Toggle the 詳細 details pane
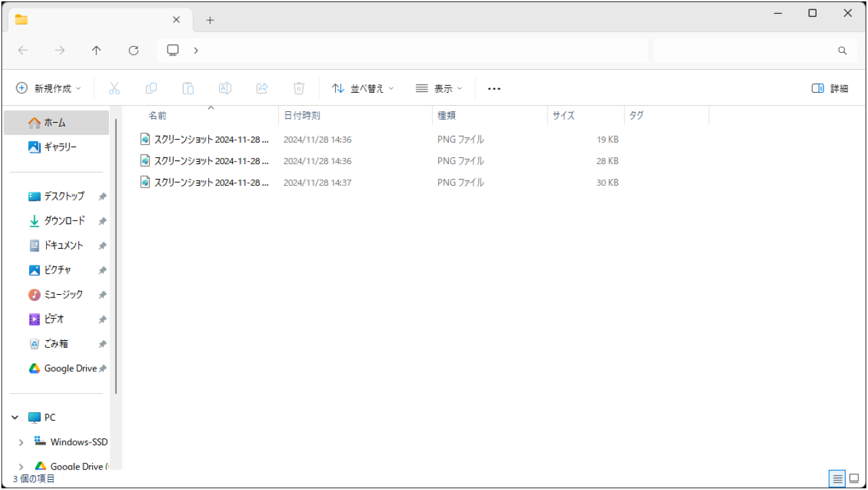 [x=830, y=88]
